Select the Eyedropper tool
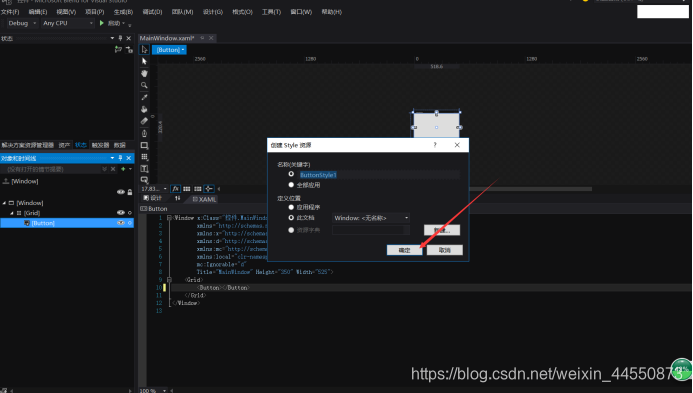 [x=144, y=97]
